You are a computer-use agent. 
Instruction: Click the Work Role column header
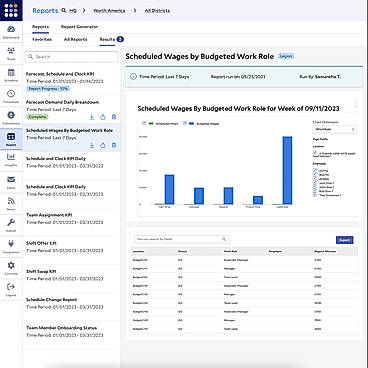pos(231,251)
